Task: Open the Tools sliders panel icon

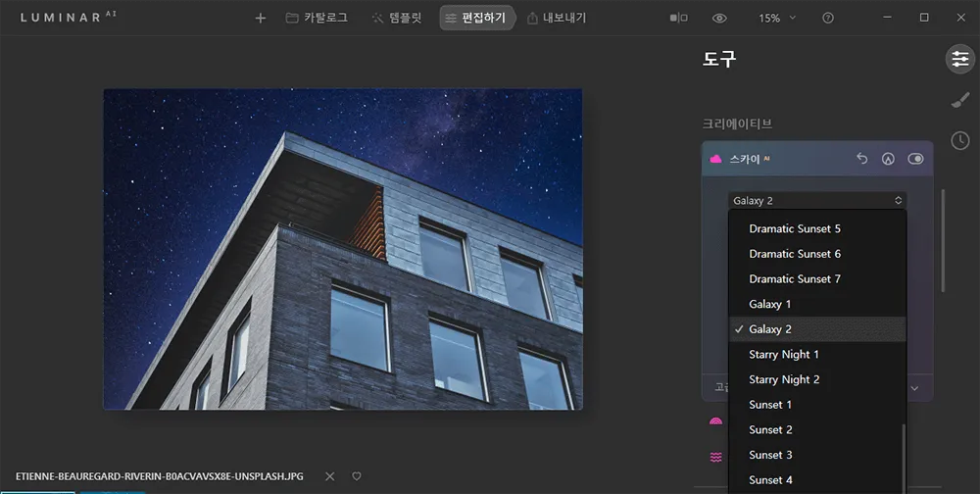Action: [x=960, y=60]
